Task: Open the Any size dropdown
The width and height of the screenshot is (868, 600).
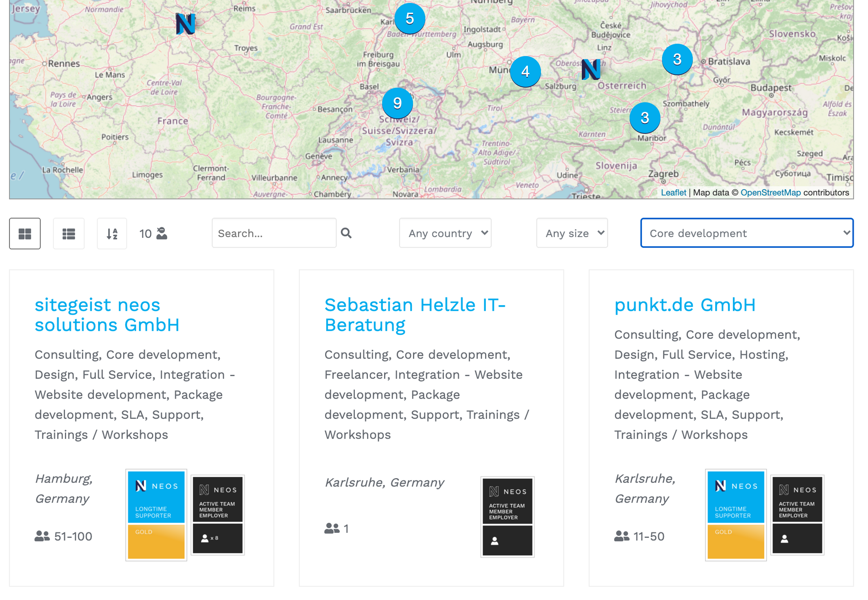Action: coord(572,233)
